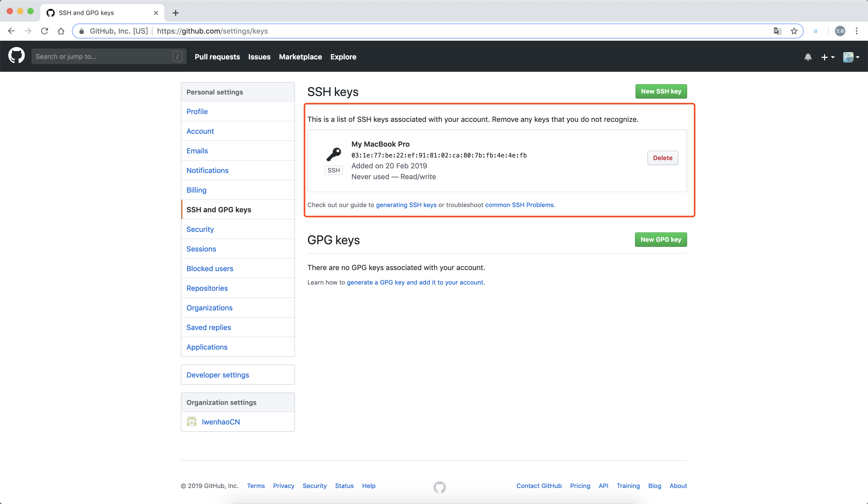Select the SSH and GPG keys browser tab

click(x=102, y=13)
